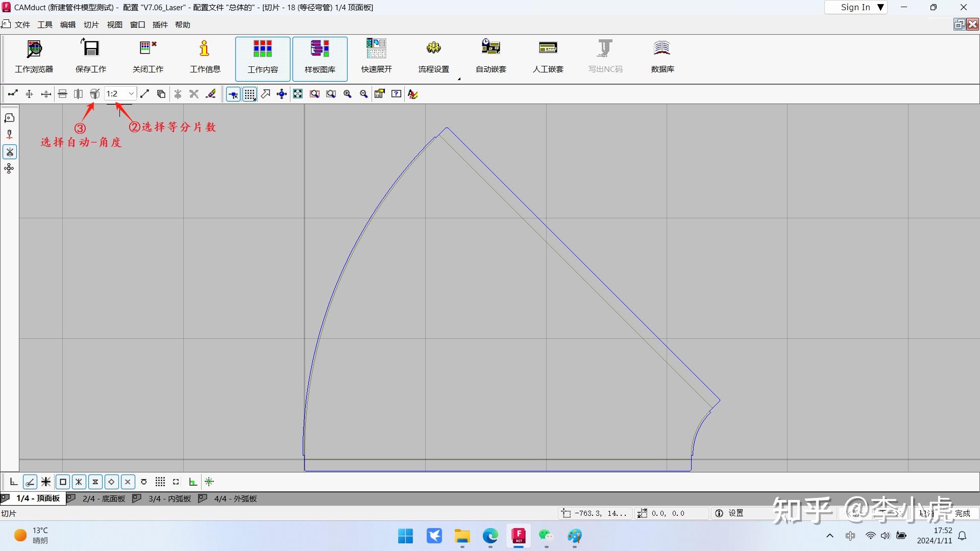Toggle the grid display toolbar button

[249, 94]
